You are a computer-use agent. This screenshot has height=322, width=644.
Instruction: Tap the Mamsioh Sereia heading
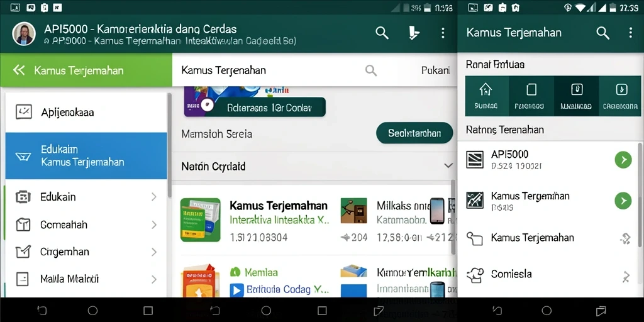click(x=217, y=134)
